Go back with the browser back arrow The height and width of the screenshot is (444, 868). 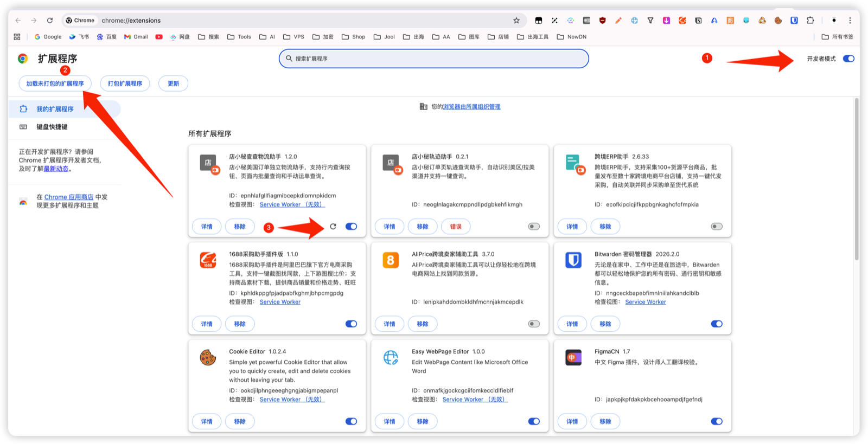point(18,21)
